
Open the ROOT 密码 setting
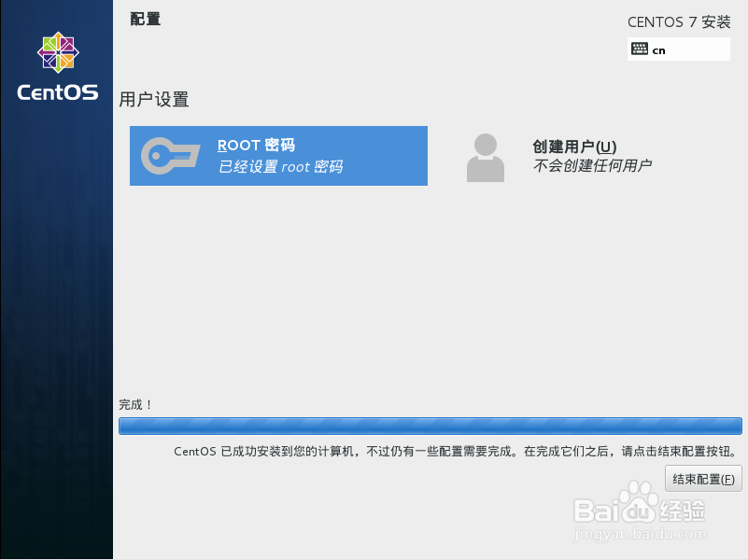click(x=278, y=156)
